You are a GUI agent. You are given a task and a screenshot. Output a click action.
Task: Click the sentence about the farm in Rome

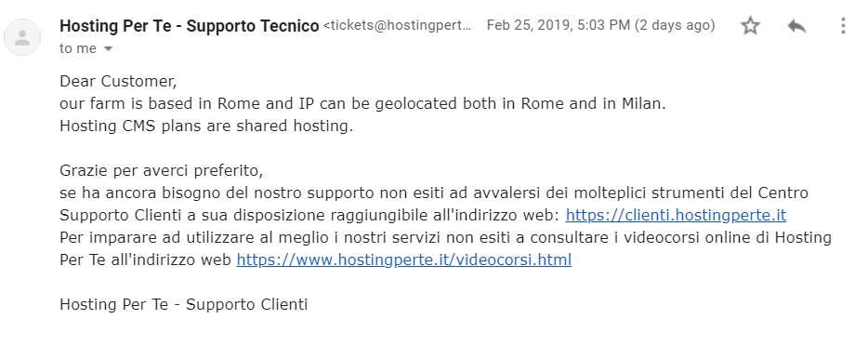pyautogui.click(x=362, y=103)
